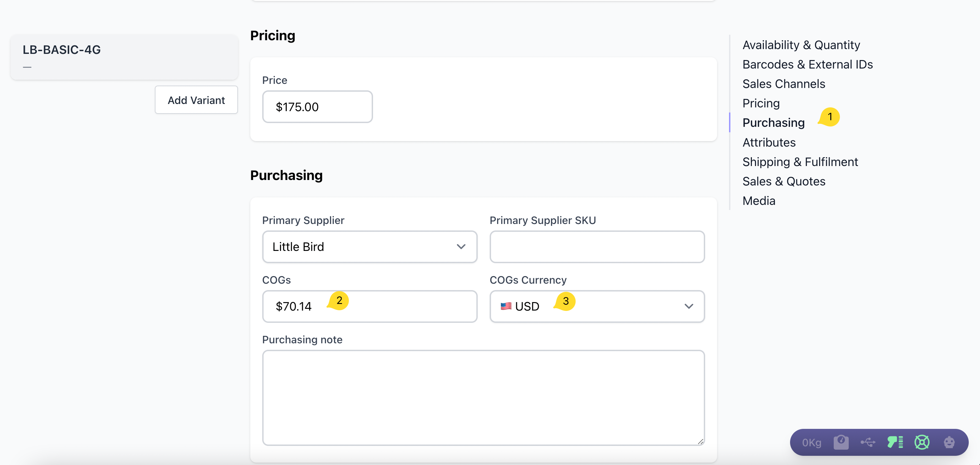Click the green lifebuoy support icon
Screen dimensions: 980x465
922,442
